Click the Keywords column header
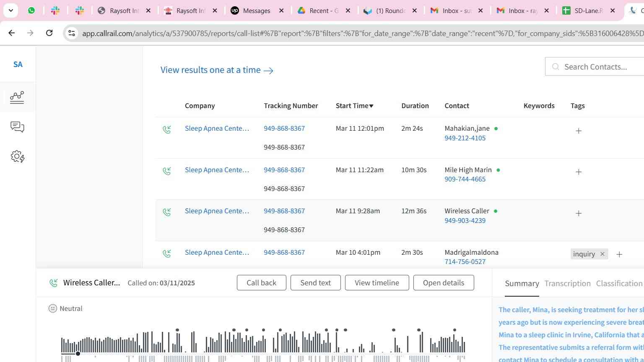644x362 pixels. 539,106
